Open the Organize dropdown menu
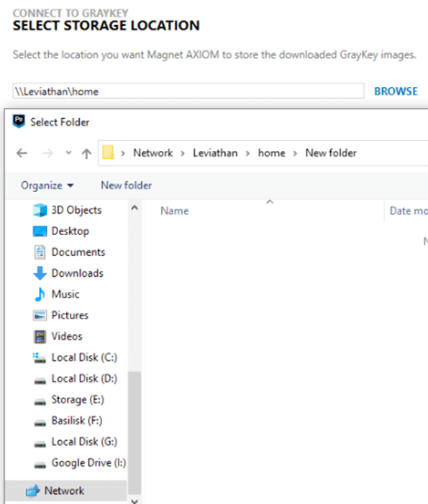428x504 pixels. point(47,185)
